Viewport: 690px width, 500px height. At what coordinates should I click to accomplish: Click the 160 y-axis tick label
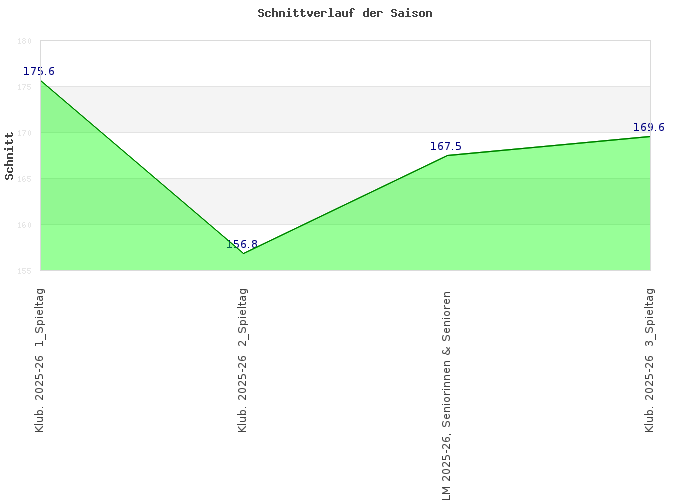(25, 225)
